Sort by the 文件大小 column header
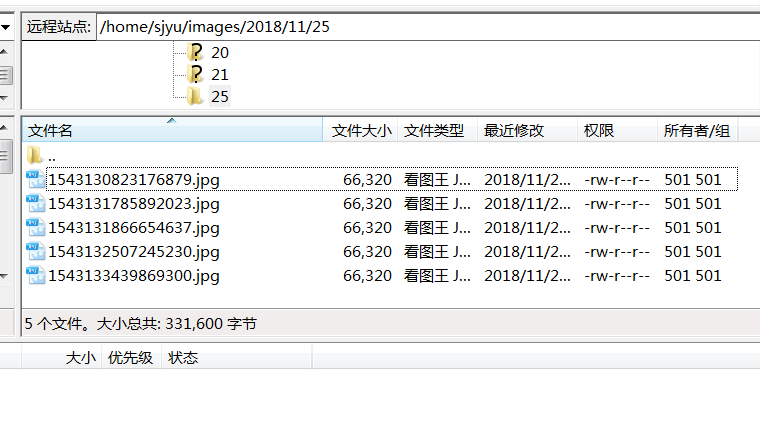This screenshot has width=760, height=436. 361,130
